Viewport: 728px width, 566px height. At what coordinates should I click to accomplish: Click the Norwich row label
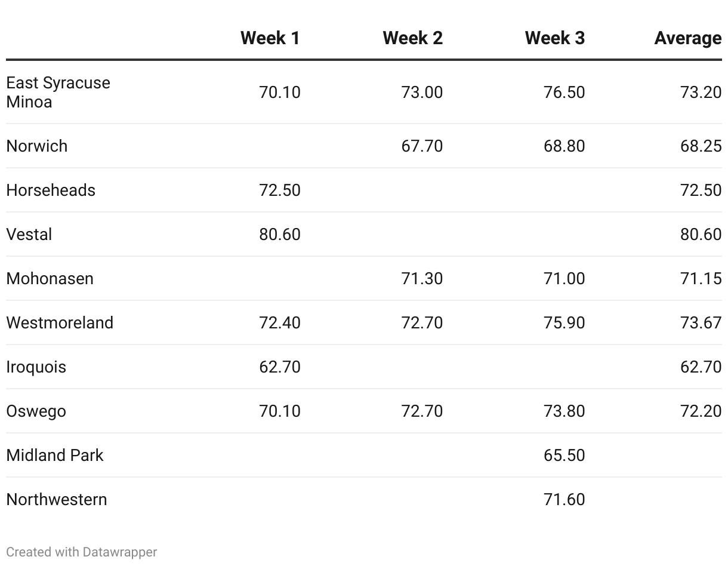[37, 146]
